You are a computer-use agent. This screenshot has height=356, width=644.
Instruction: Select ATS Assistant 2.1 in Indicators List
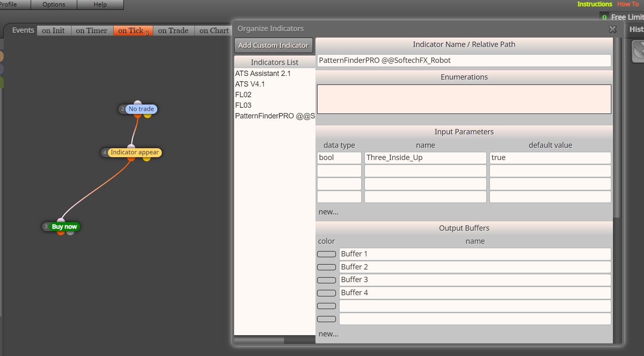pos(263,73)
